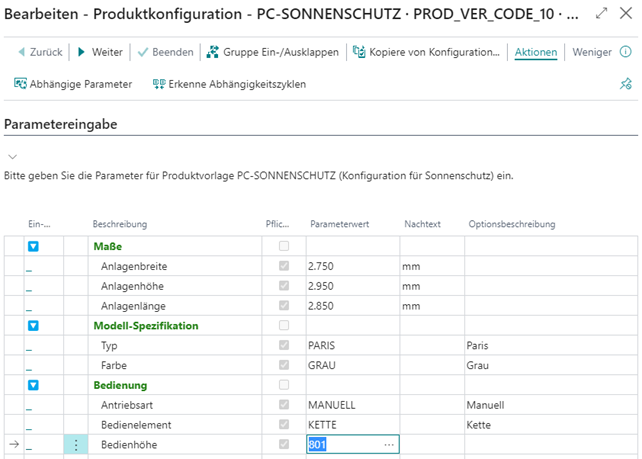Toggle the Antriebsart Pflicht checkbox
The image size is (642, 459).
pyautogui.click(x=284, y=405)
